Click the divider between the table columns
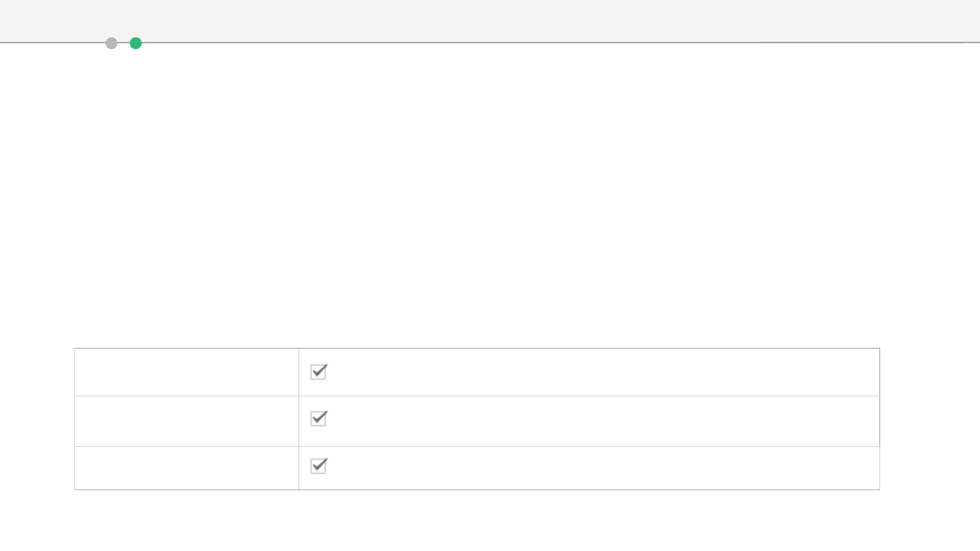Screen dimensions: 980x551 point(299,419)
